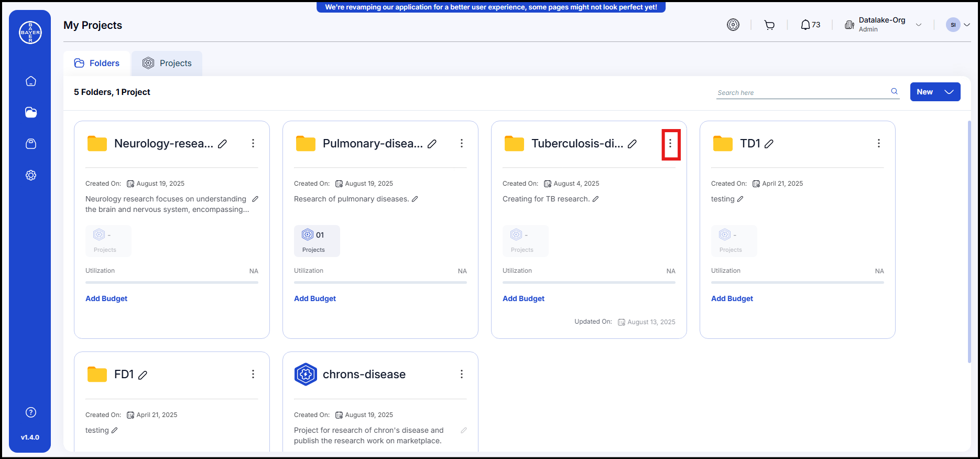The height and width of the screenshot is (459, 980).
Task: Open more options for FD1 folder
Action: (x=253, y=374)
